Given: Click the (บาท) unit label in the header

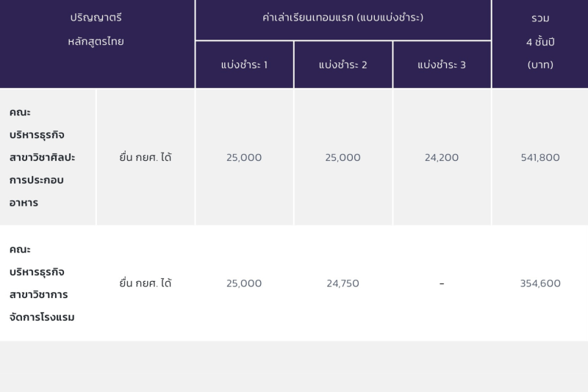Looking at the screenshot, I should (539, 65).
